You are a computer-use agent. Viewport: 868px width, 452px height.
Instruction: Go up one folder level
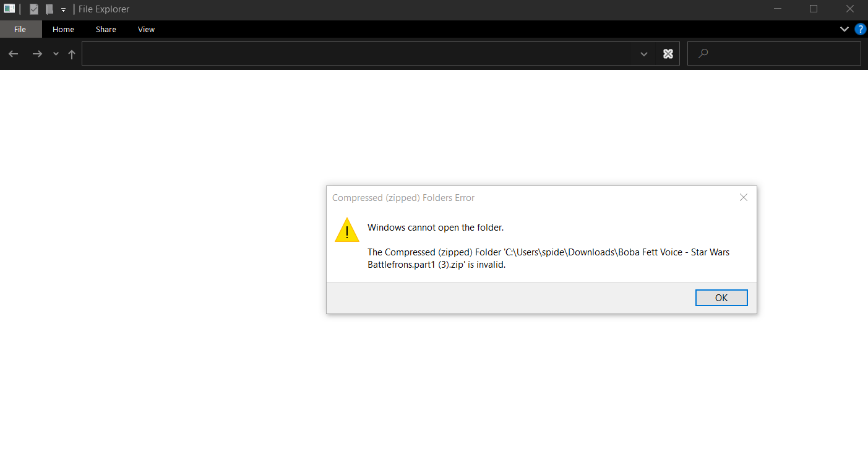[72, 54]
